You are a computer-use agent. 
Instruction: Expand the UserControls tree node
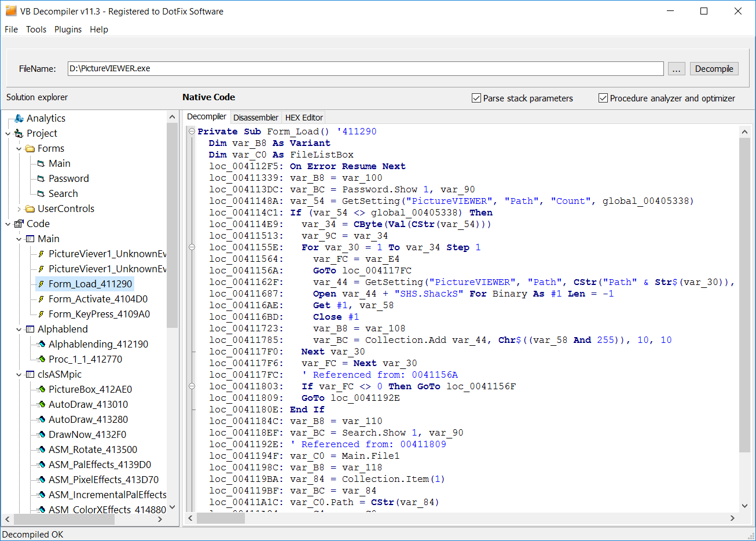coord(19,209)
